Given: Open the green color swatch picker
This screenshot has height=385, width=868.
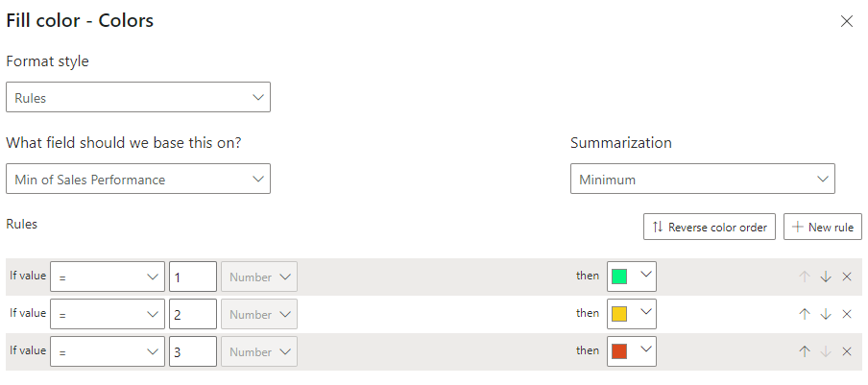Looking at the screenshot, I should pos(632,277).
